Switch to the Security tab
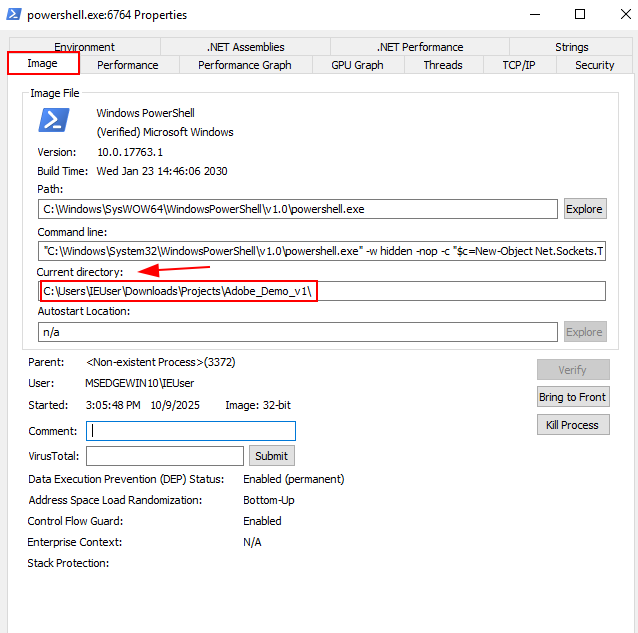Image resolution: width=638 pixels, height=633 pixels. (594, 65)
